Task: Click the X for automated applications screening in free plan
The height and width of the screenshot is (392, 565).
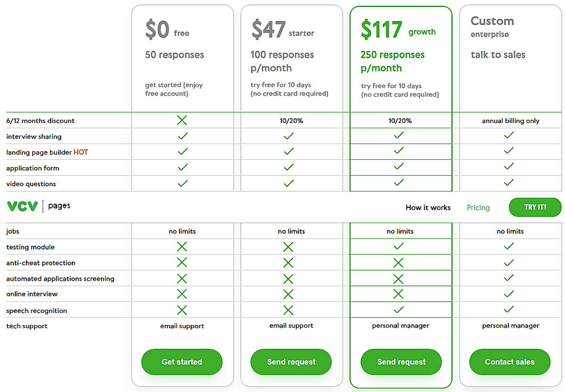Action: coord(182,278)
